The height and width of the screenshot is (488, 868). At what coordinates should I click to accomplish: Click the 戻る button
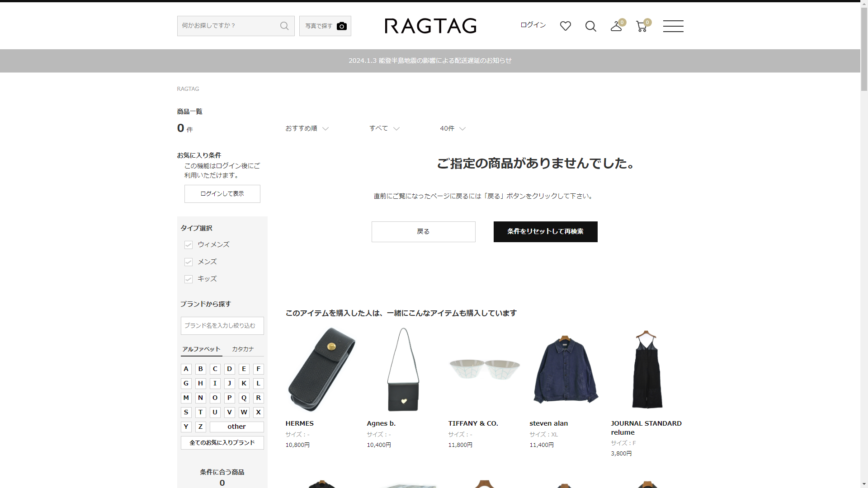(423, 231)
